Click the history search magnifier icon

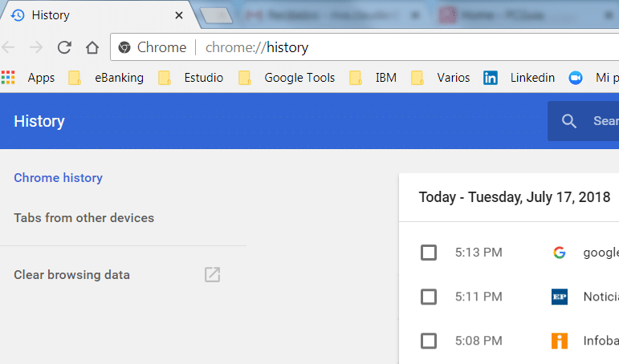569,121
